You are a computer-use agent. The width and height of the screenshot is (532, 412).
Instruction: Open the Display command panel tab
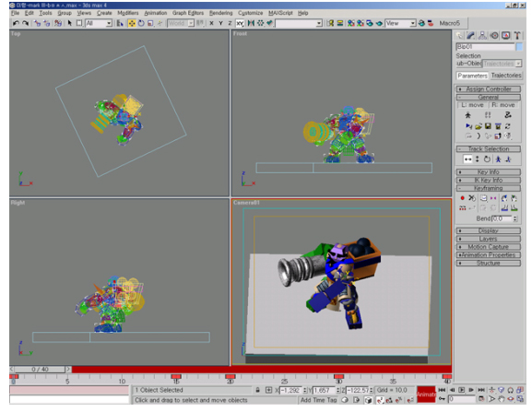pyautogui.click(x=506, y=36)
